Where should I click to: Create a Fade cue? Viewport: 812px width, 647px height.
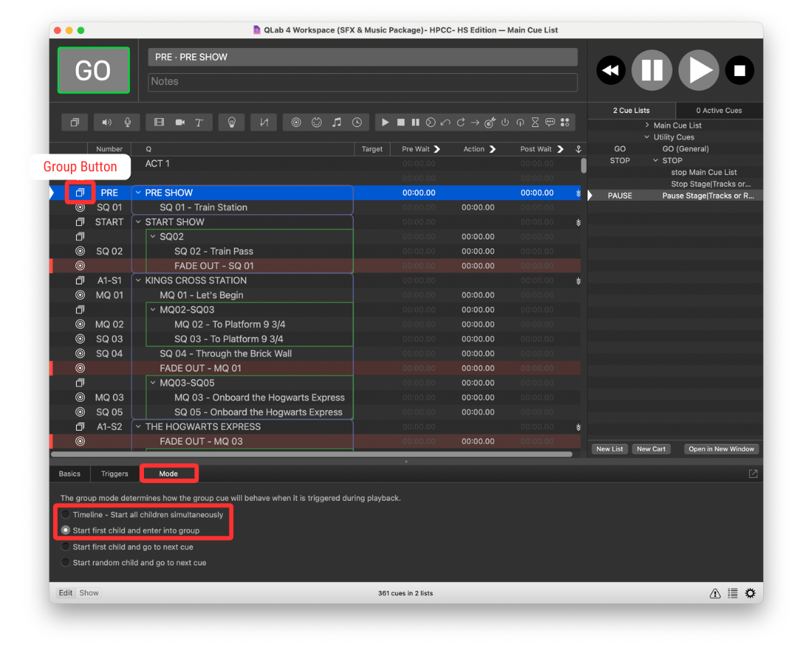[x=264, y=122]
